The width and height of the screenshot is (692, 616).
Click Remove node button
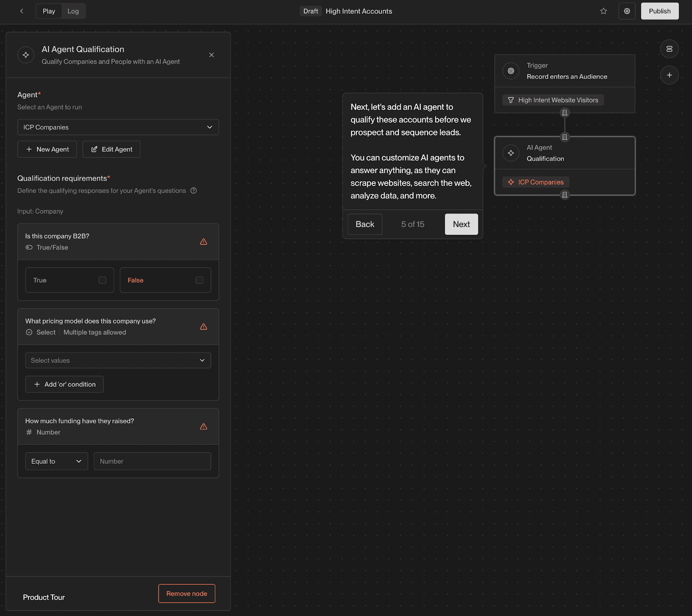tap(187, 594)
